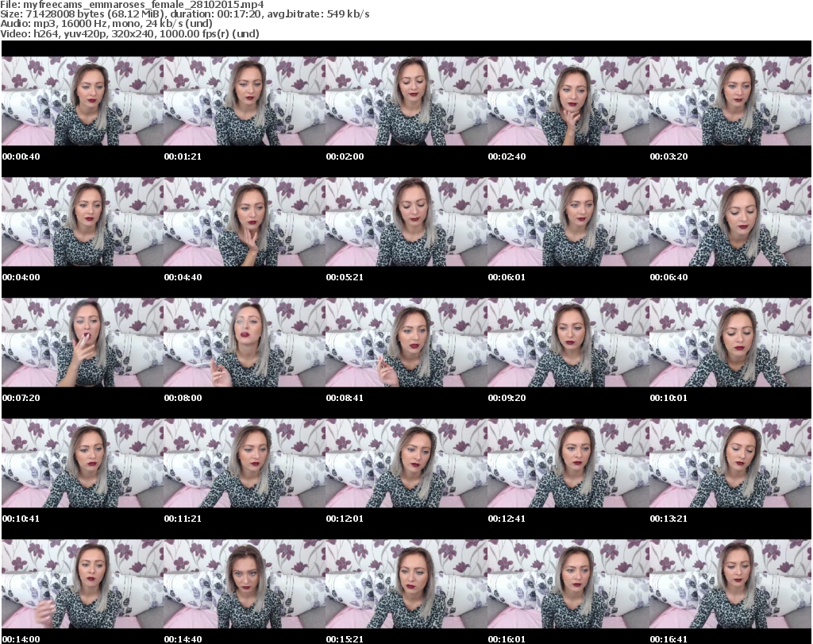Click the timestamp label 00:11:21
The width and height of the screenshot is (813, 644).
pyautogui.click(x=183, y=519)
